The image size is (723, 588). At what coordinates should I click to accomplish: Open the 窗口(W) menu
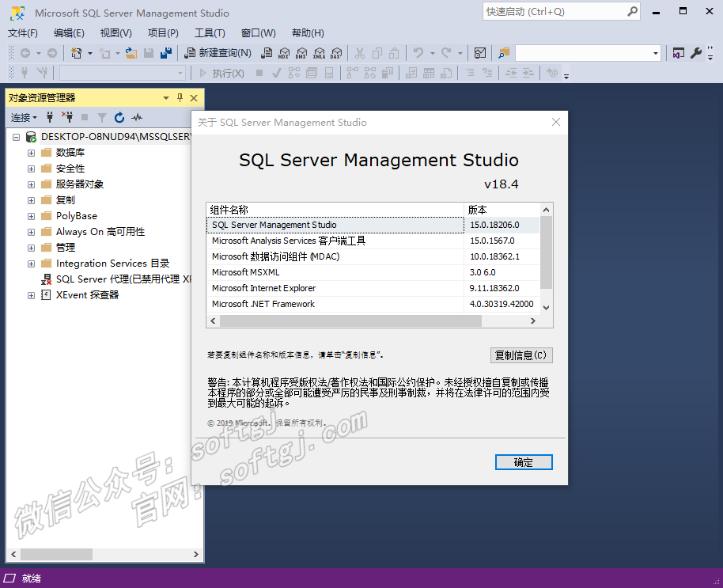point(258,33)
